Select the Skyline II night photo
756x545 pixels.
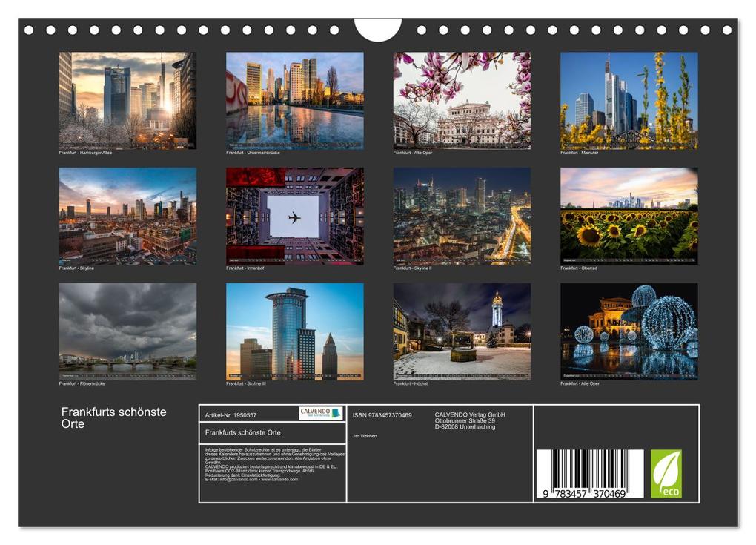(x=462, y=216)
